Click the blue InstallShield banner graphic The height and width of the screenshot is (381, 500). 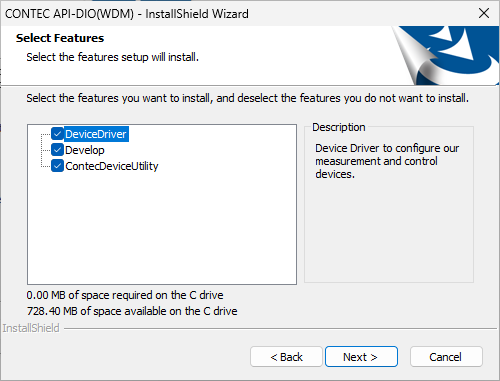click(x=445, y=55)
